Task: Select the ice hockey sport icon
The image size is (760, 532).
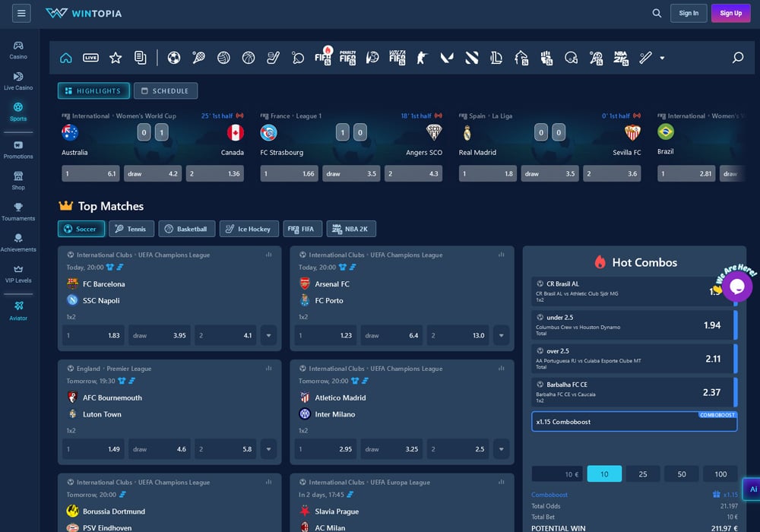Action: pos(273,59)
